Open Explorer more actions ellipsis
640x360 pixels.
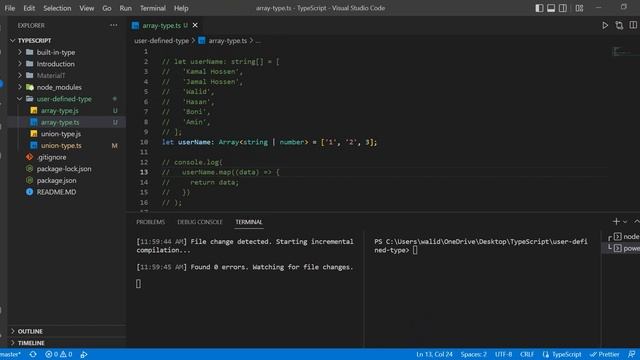coord(113,25)
